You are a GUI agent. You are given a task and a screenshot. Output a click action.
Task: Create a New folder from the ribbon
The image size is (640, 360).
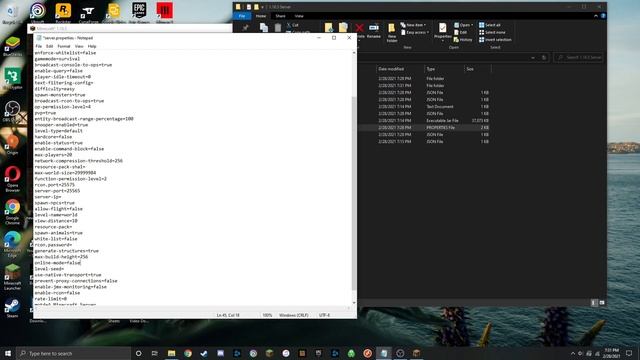click(x=391, y=33)
